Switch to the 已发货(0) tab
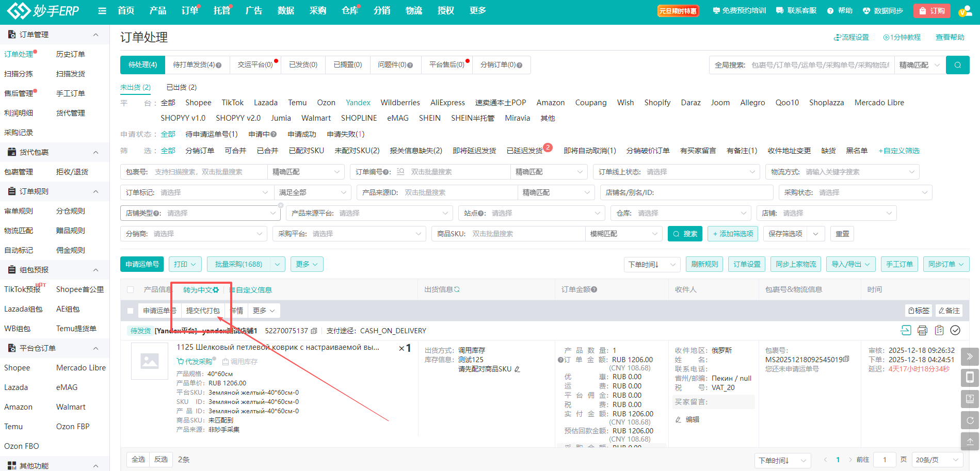980x471 pixels. point(303,65)
